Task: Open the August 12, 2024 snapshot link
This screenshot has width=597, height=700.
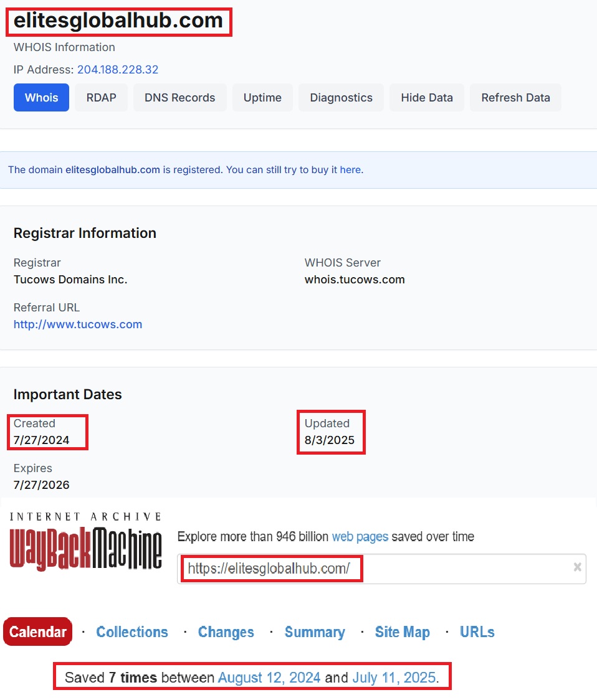Action: (269, 677)
